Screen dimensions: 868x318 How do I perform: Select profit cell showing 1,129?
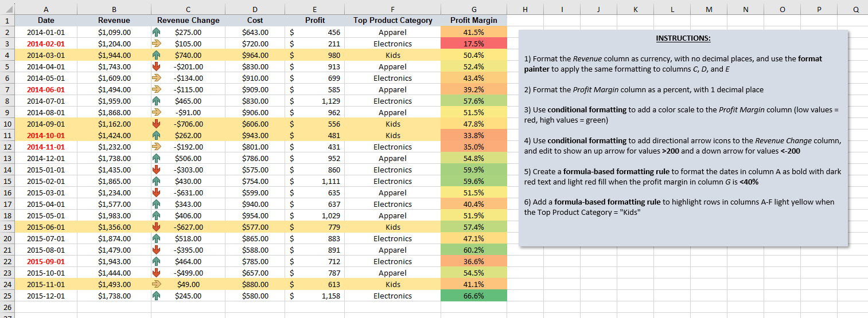315,101
